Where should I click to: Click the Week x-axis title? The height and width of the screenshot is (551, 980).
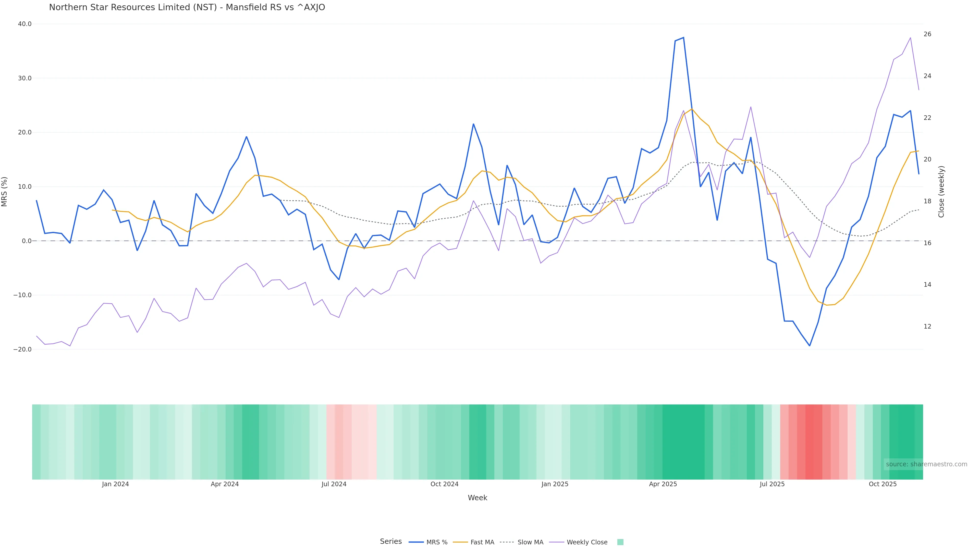[x=477, y=498]
